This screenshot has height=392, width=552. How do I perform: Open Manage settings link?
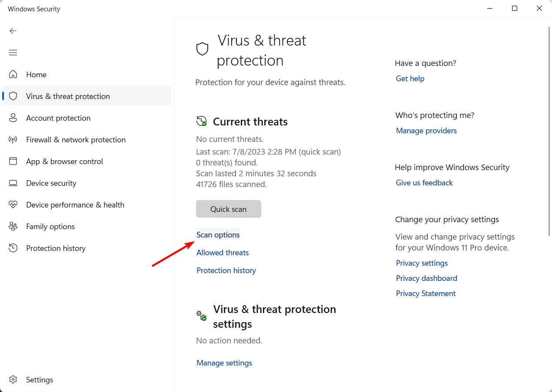(x=224, y=363)
